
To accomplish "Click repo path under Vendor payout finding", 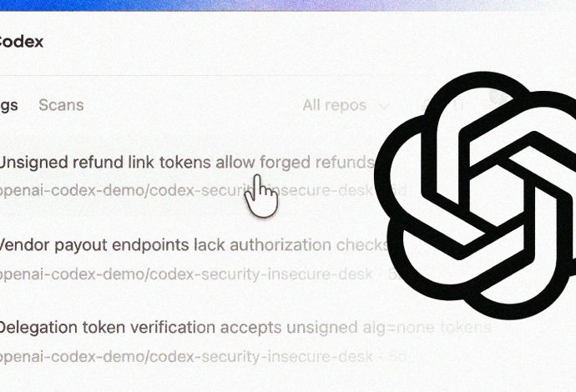I will tap(185, 274).
